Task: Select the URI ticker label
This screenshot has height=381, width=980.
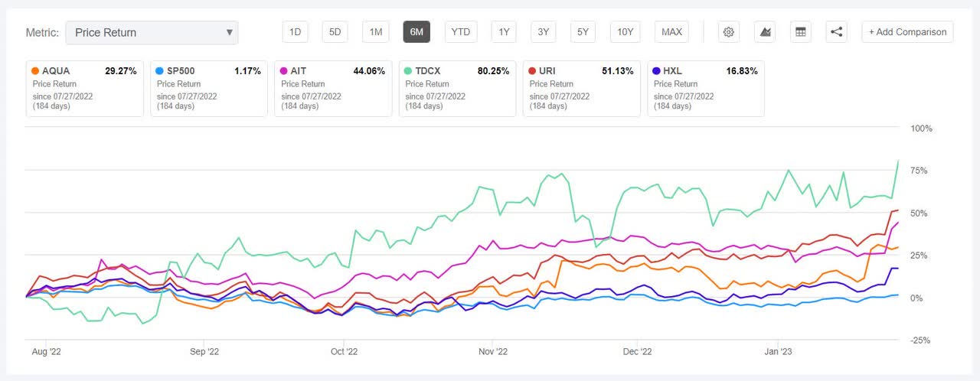Action: [549, 71]
